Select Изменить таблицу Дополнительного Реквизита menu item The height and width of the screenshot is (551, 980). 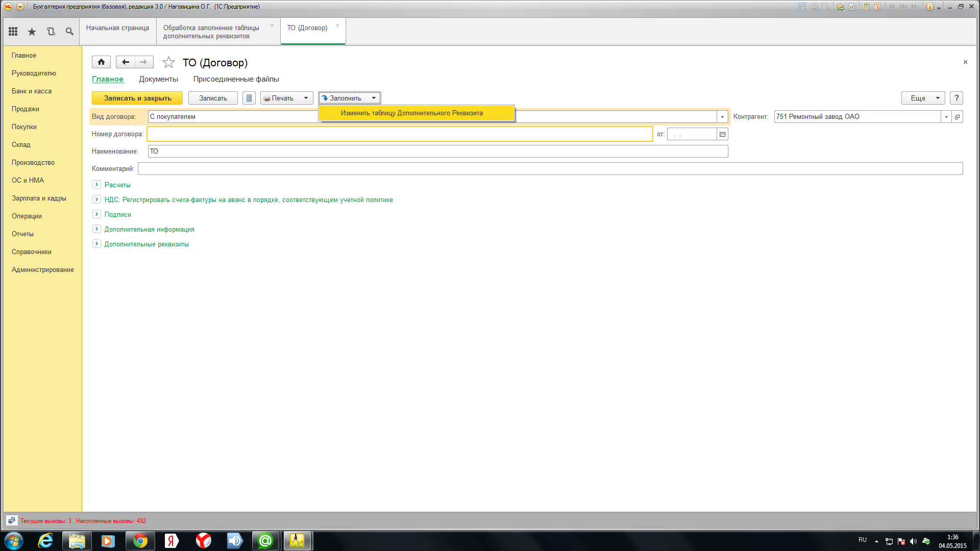coord(416,113)
